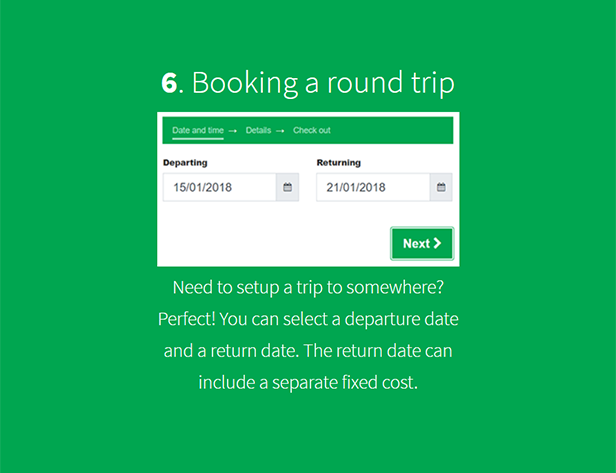Image resolution: width=616 pixels, height=473 pixels.
Task: Click the chevron on the Next button
Action: 437,244
